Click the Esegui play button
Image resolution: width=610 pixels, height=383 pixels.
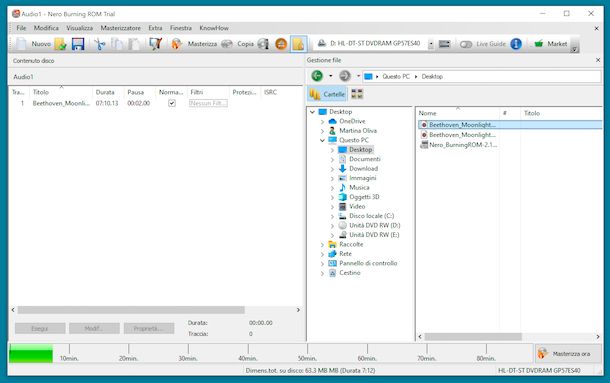pyautogui.click(x=40, y=329)
